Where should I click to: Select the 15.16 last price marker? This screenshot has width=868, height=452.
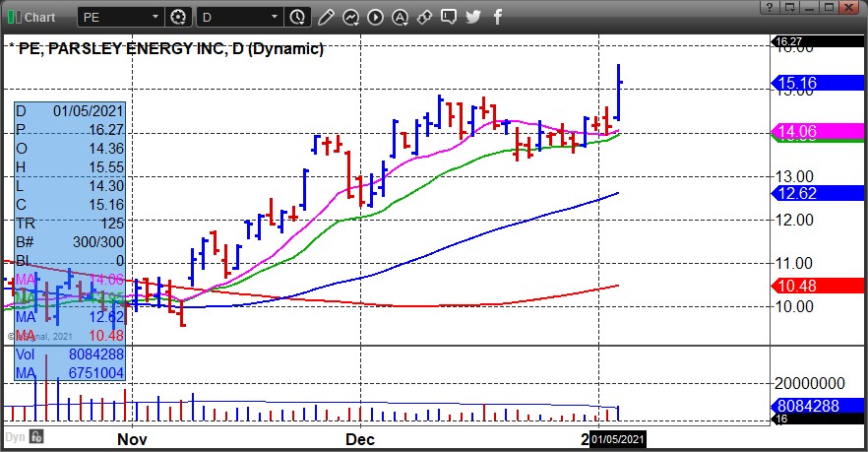tap(817, 83)
